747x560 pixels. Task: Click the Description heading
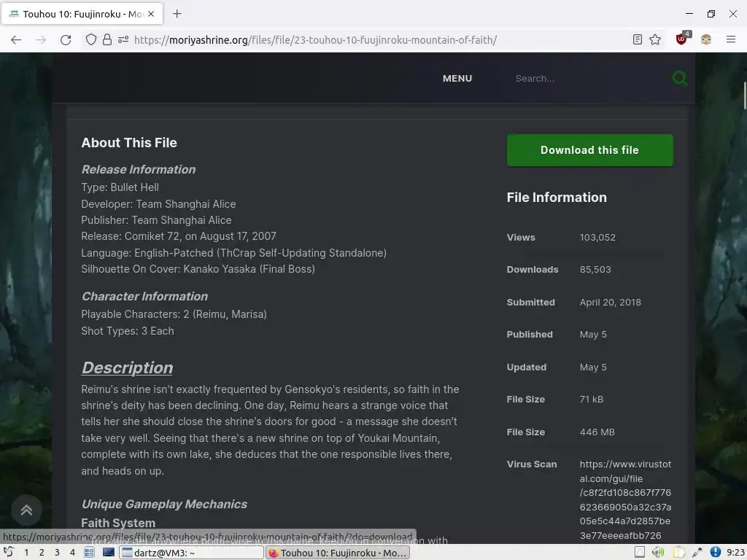[127, 367]
